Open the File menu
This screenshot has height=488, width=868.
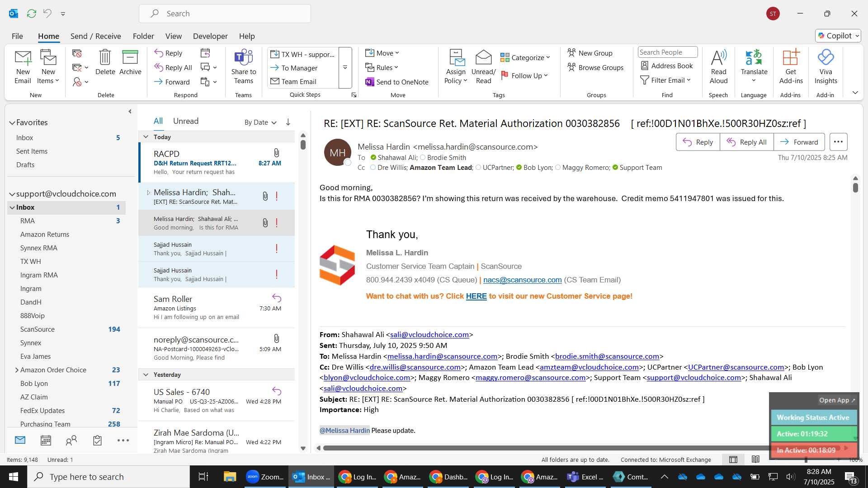point(17,36)
